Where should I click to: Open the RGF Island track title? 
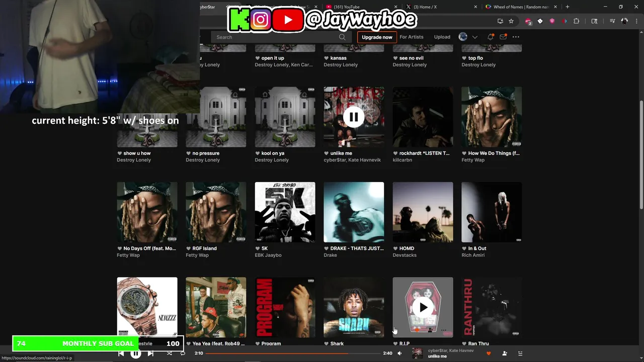(205, 248)
